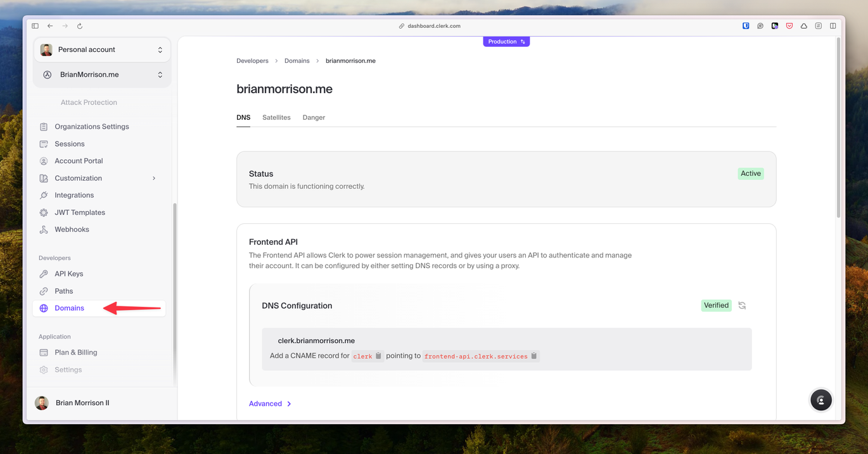Copy the frontend-api.clerk.services value
Image resolution: width=868 pixels, height=454 pixels.
pyautogui.click(x=534, y=356)
